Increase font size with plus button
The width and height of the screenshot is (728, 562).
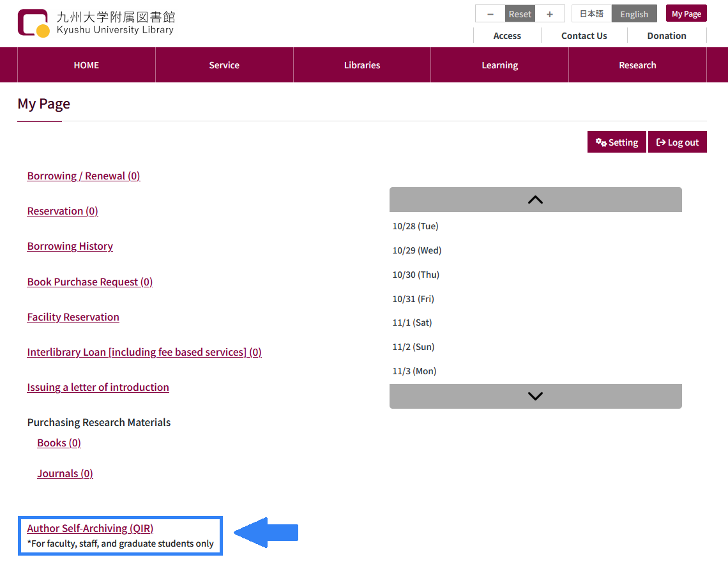click(x=550, y=14)
